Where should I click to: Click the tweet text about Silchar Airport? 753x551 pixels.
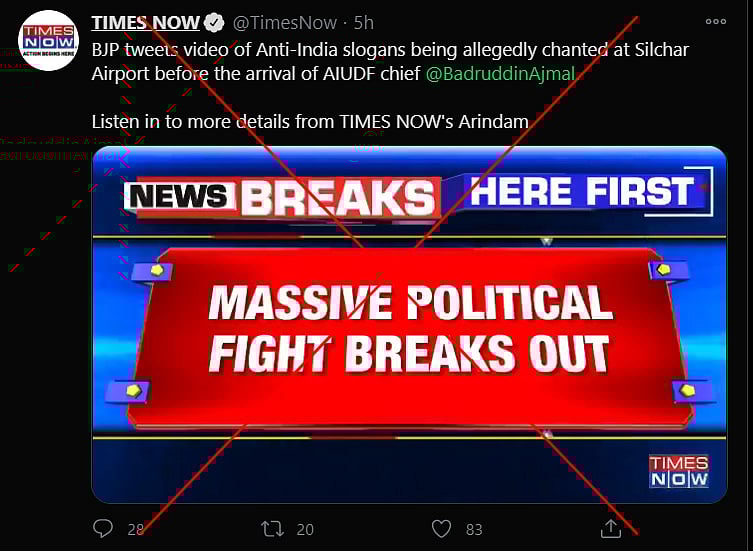click(390, 62)
